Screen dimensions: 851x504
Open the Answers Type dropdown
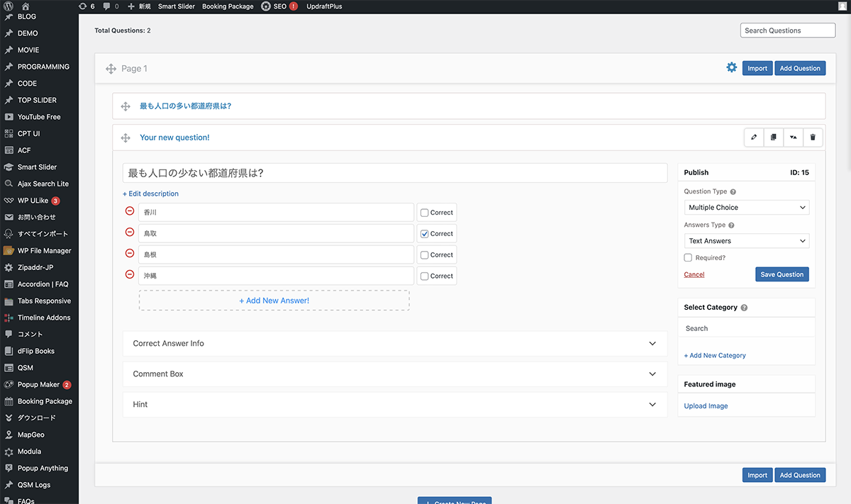(746, 241)
